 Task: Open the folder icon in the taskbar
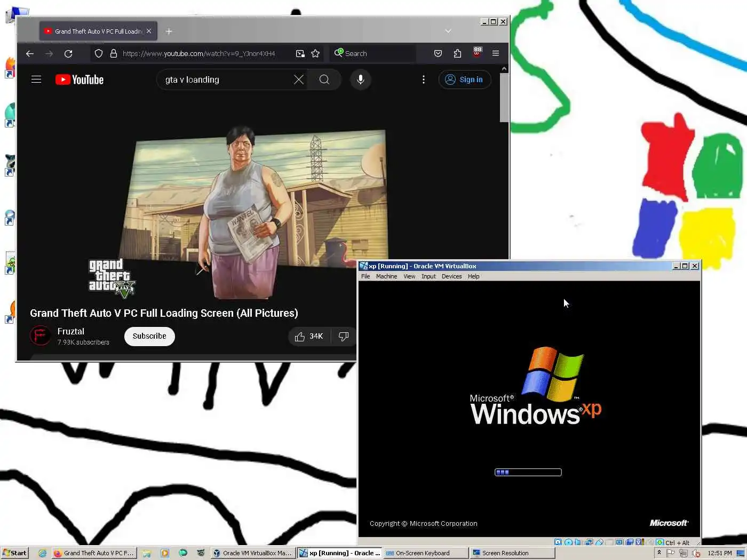pos(146,553)
